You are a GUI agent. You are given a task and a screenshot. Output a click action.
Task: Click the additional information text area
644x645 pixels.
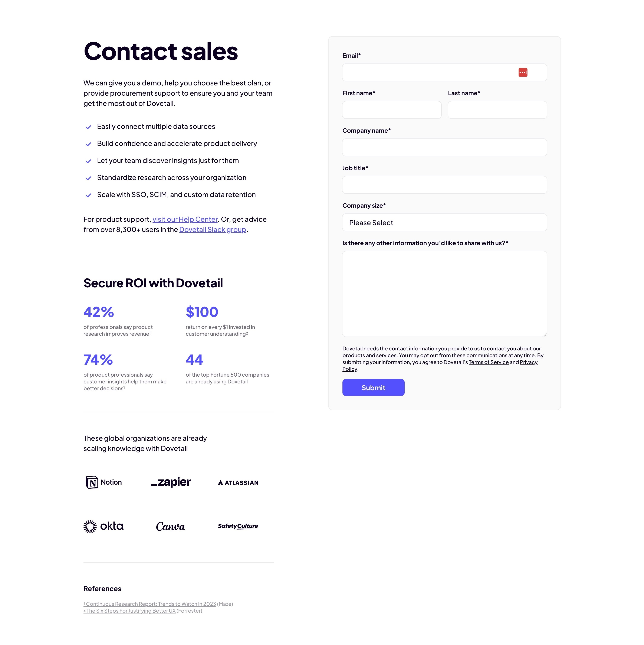click(444, 294)
